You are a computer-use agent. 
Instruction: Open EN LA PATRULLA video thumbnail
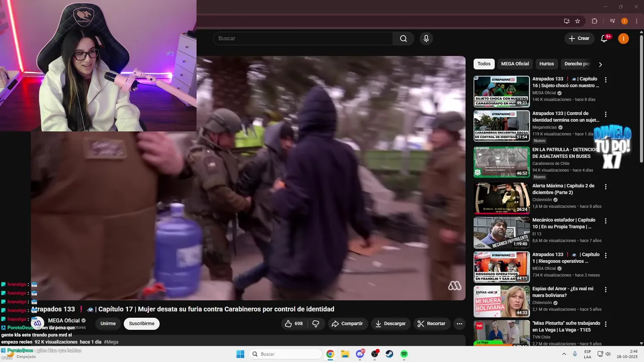(x=502, y=162)
